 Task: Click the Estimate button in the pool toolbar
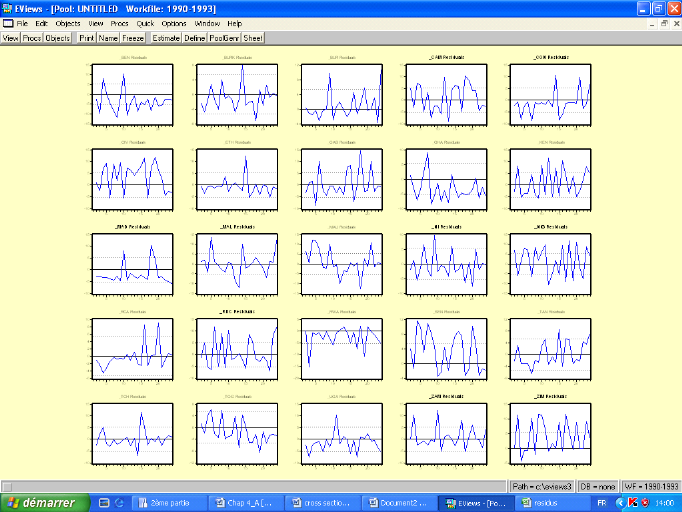[166, 38]
